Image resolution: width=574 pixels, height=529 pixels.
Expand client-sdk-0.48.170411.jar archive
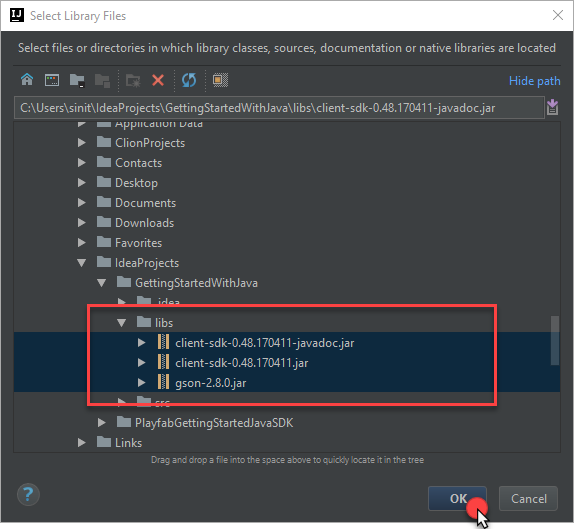pyautogui.click(x=141, y=363)
